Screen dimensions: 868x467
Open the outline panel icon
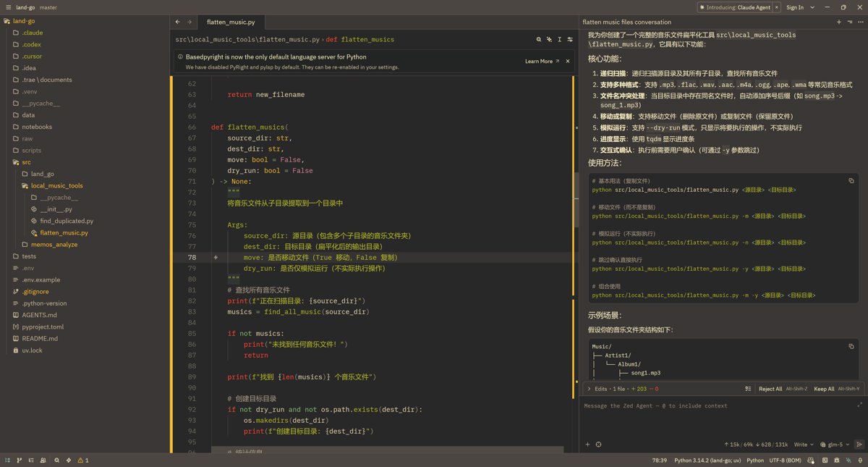[x=32, y=460]
